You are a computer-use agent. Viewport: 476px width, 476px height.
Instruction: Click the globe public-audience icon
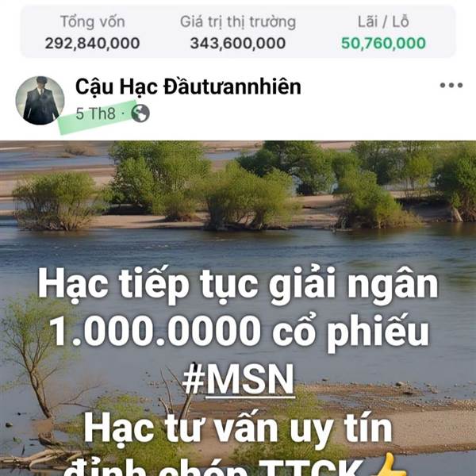(x=140, y=113)
